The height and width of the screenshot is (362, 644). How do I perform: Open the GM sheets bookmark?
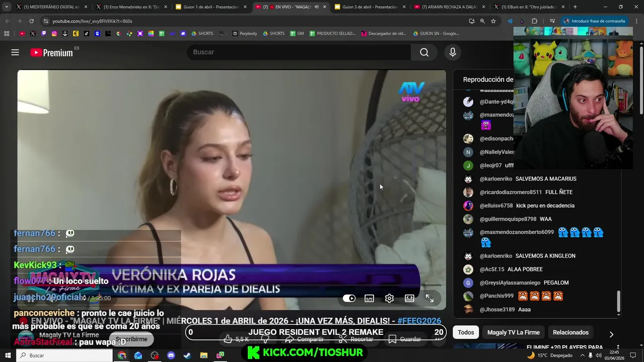[x=297, y=34]
